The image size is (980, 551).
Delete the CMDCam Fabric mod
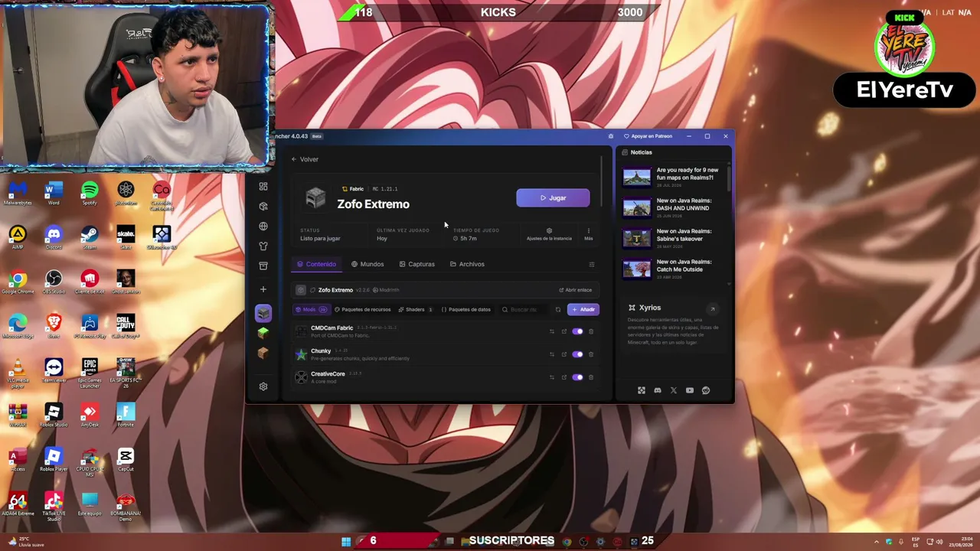[591, 331]
